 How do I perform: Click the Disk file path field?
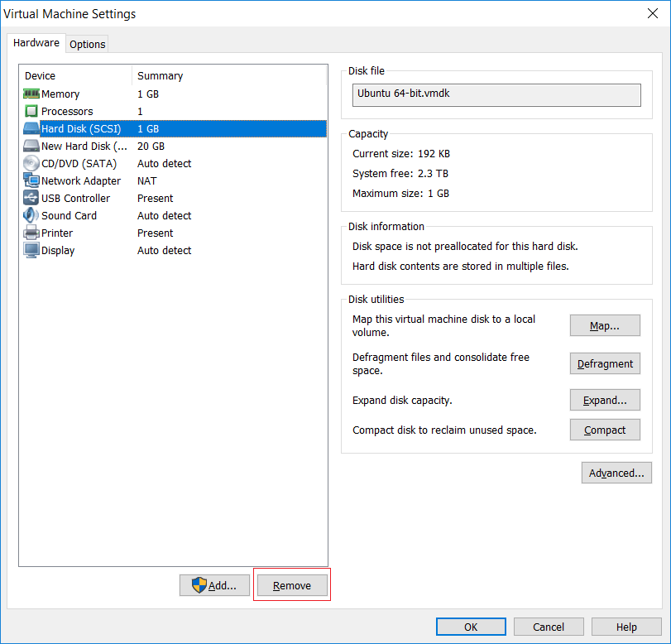click(x=496, y=95)
